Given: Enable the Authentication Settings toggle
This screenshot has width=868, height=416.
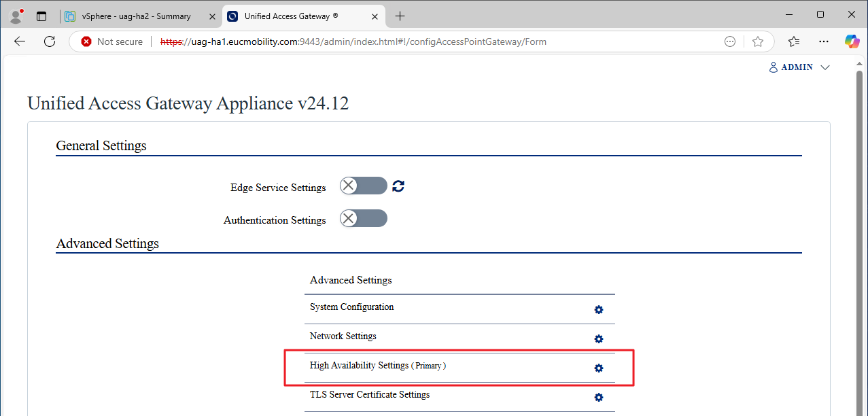Looking at the screenshot, I should 362,218.
